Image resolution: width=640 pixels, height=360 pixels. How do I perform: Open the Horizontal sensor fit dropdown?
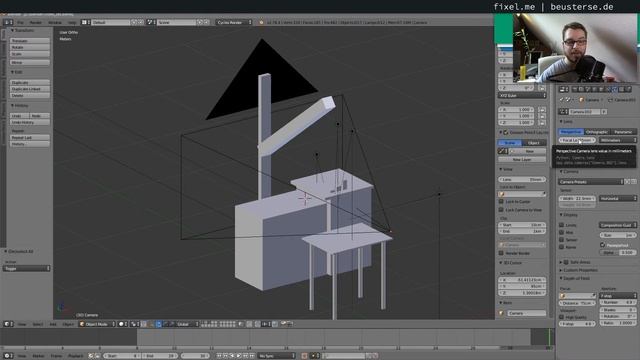coord(618,198)
